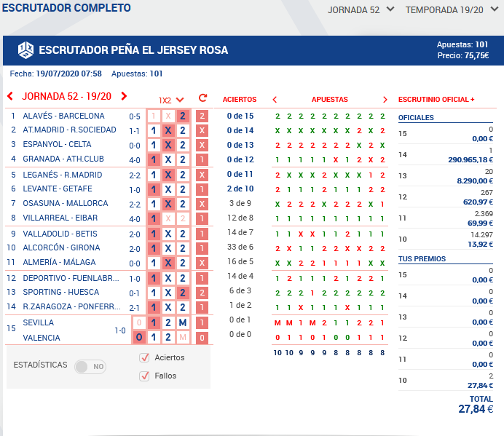Select 1 for Sevilla goals

[x=154, y=322]
